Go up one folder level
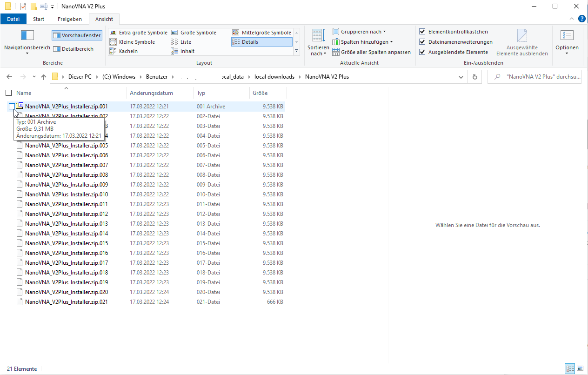 pos(44,77)
